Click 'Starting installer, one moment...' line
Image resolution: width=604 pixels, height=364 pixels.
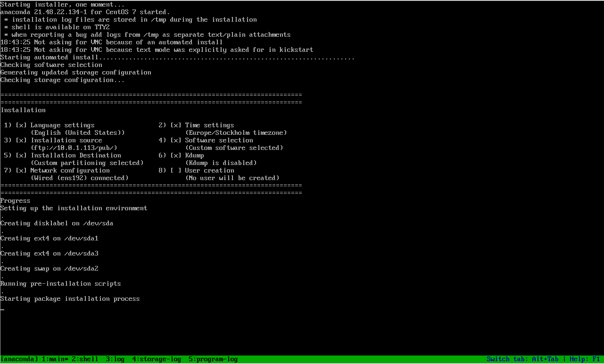pyautogui.click(x=62, y=5)
